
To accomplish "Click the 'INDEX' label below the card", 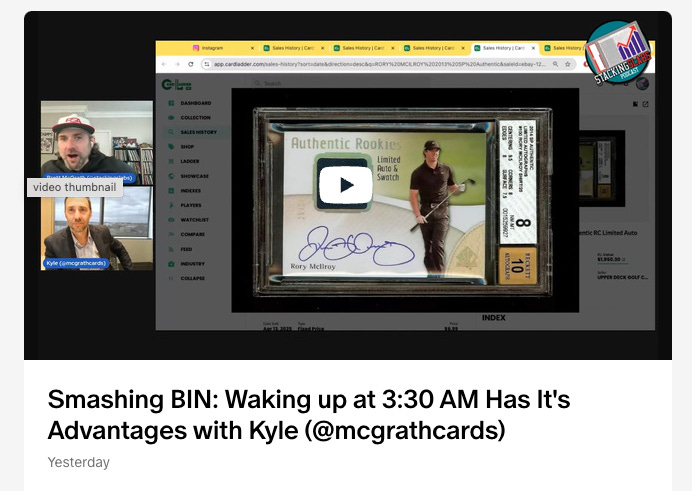I will tap(493, 318).
